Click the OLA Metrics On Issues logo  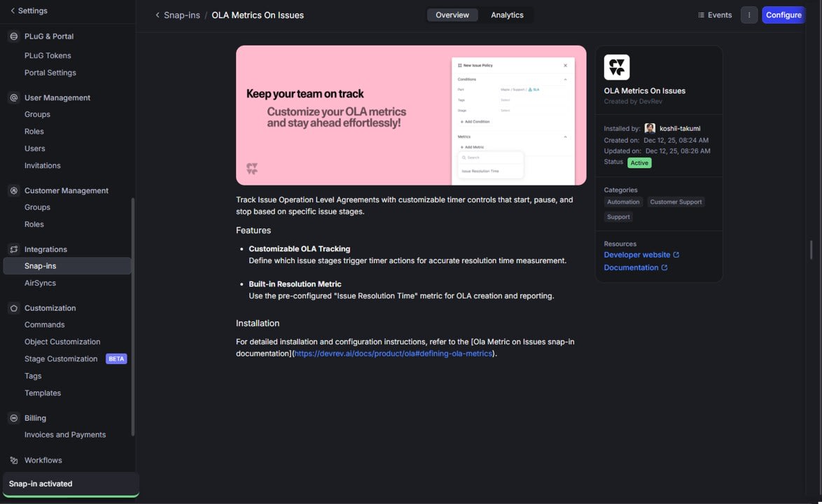click(616, 67)
